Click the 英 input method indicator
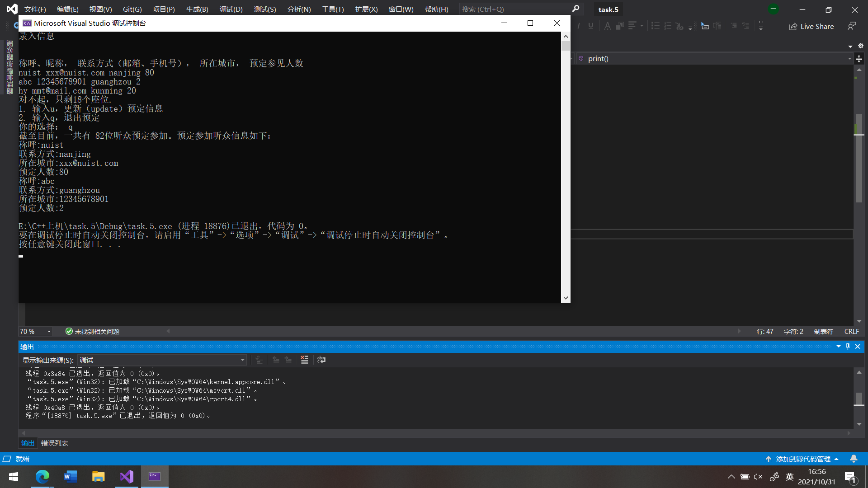This screenshot has width=868, height=488. (790, 477)
